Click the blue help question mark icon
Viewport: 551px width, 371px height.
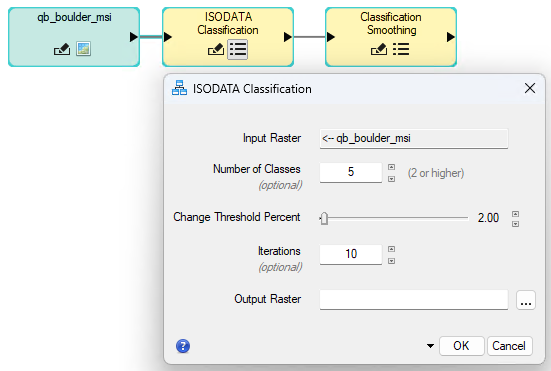point(183,346)
